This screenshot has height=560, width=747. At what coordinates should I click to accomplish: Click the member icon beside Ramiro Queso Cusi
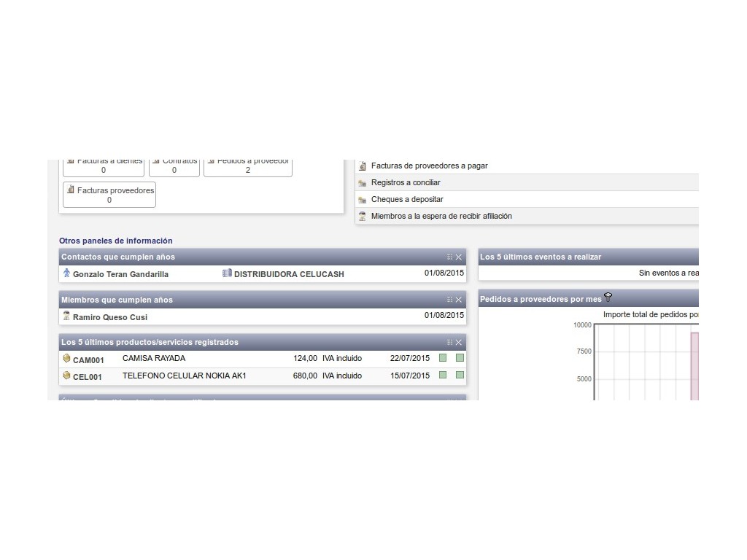66,316
